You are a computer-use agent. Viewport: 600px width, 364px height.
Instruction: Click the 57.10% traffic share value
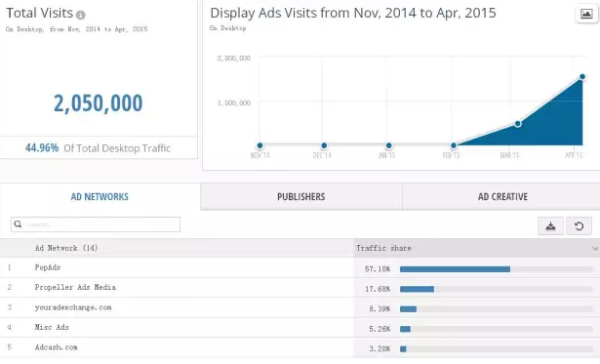378,269
